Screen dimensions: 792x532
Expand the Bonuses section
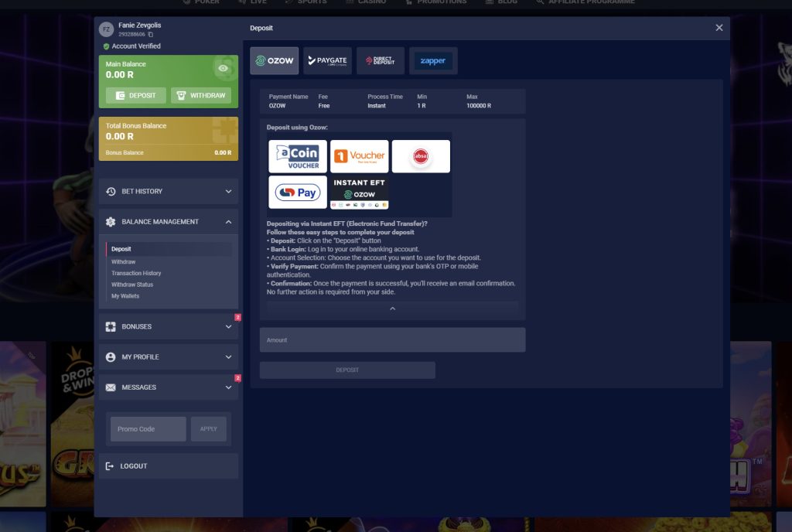(x=168, y=326)
